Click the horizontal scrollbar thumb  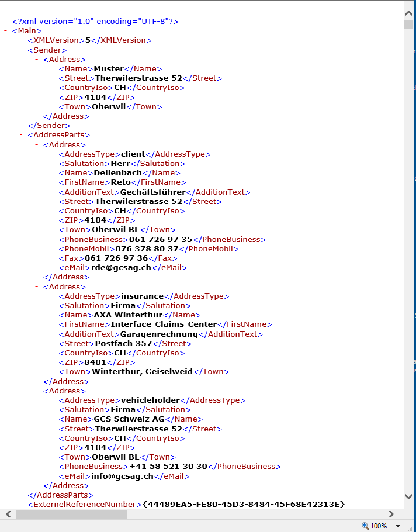coord(70,514)
